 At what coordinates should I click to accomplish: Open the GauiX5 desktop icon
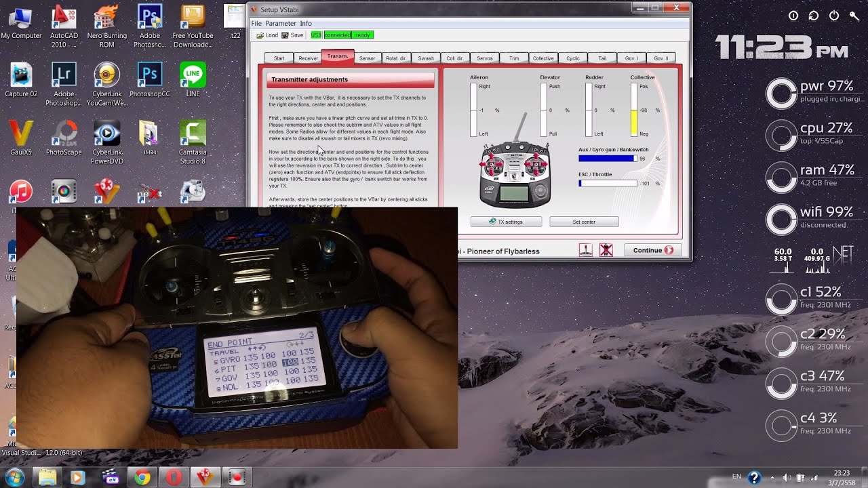21,138
